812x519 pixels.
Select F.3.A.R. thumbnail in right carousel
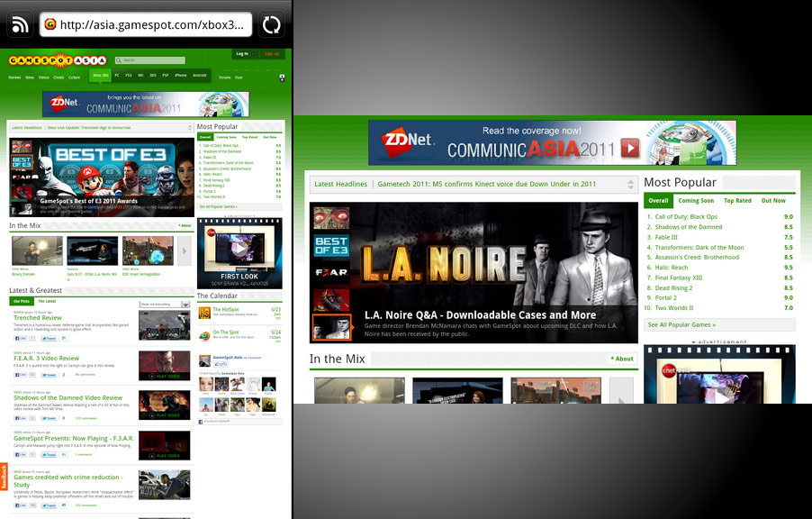331,272
